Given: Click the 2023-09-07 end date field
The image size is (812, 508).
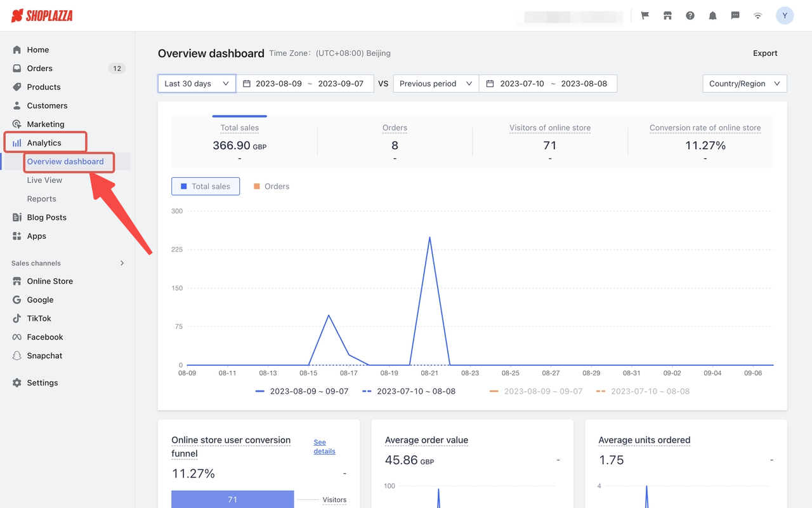Looking at the screenshot, I should coord(341,84).
